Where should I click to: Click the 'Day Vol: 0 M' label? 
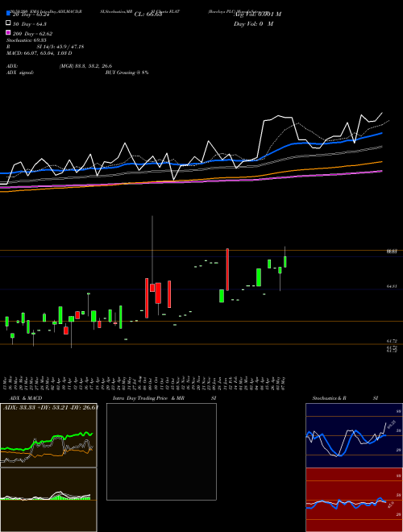click(x=253, y=23)
